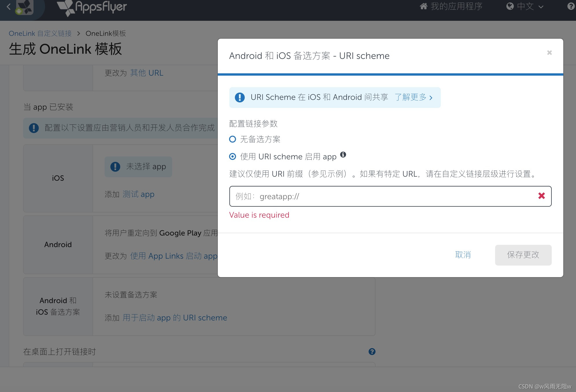Click the 当 app 已安装 section heading
This screenshot has width=576, height=392.
click(x=48, y=107)
